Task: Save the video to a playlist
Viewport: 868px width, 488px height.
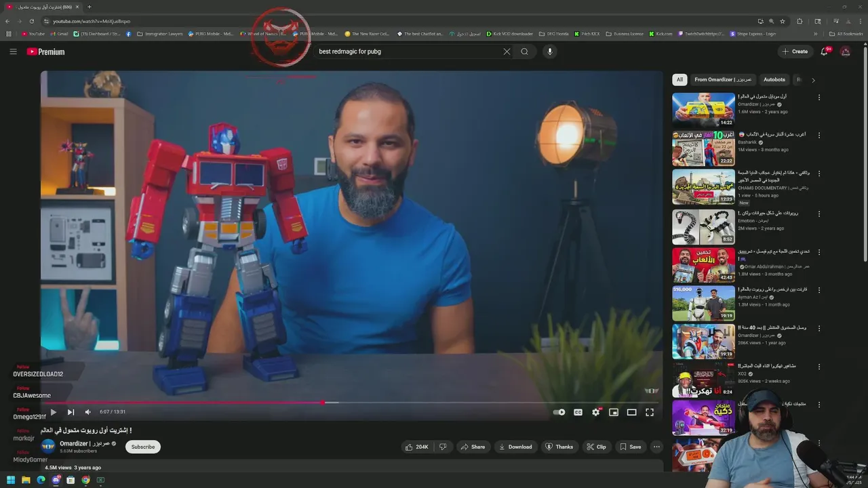Action: 630,447
